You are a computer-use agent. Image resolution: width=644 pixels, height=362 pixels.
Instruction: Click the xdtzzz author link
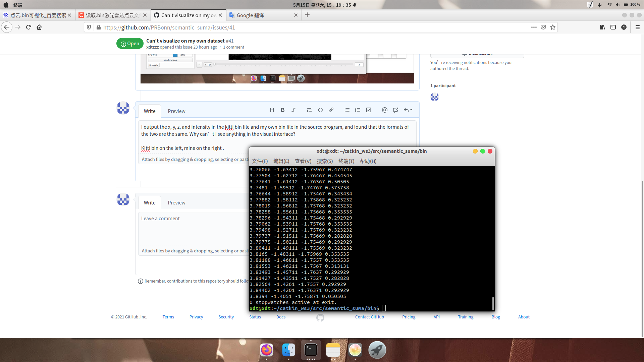152,47
